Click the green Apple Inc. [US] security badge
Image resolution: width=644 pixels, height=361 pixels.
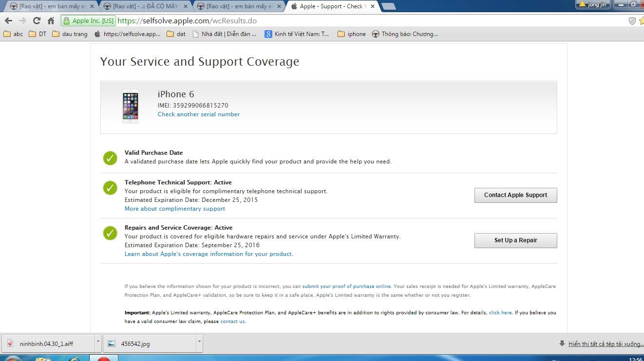pos(89,21)
